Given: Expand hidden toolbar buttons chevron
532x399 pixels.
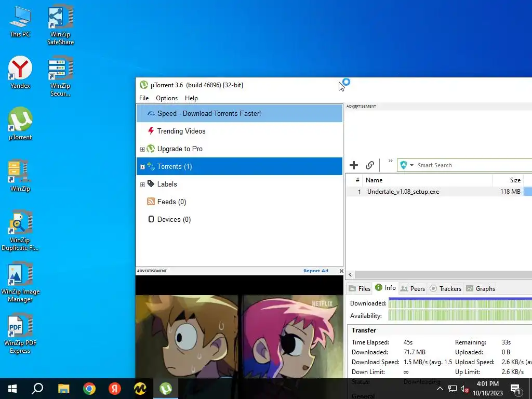Looking at the screenshot, I should pyautogui.click(x=391, y=161).
